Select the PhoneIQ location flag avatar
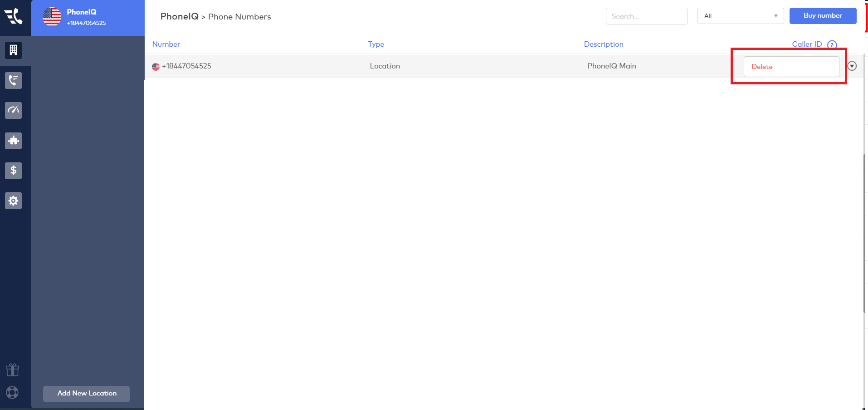868x410 pixels. point(52,17)
